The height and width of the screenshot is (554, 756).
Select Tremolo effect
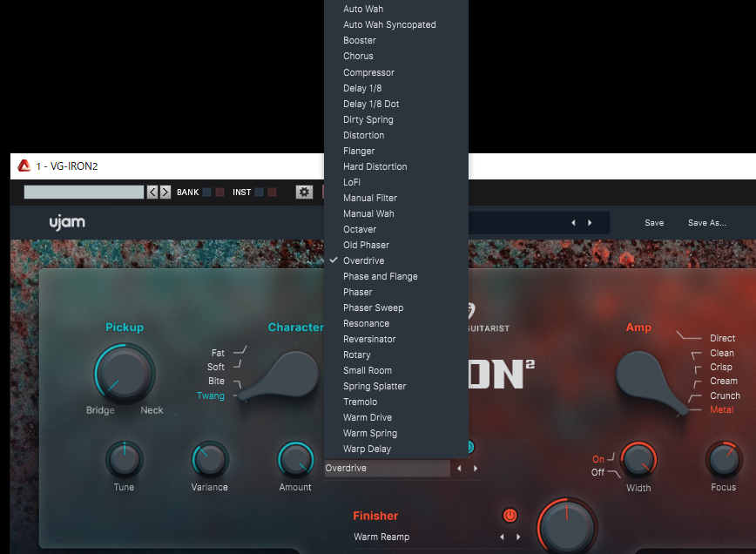395,402
